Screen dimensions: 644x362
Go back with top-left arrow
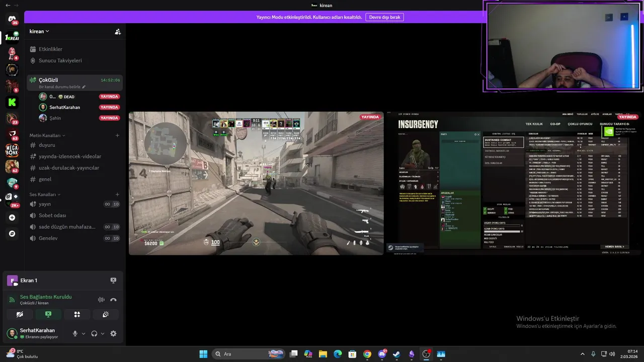[8, 5]
